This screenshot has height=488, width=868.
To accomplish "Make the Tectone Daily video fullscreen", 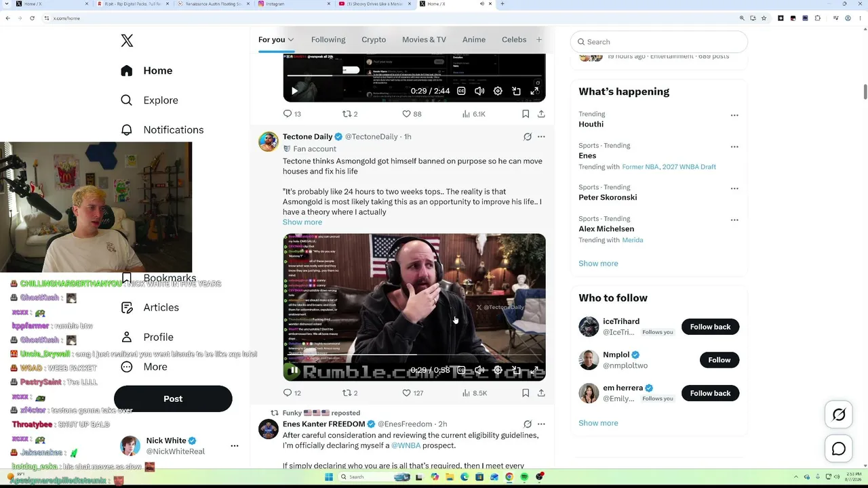I will pos(534,370).
